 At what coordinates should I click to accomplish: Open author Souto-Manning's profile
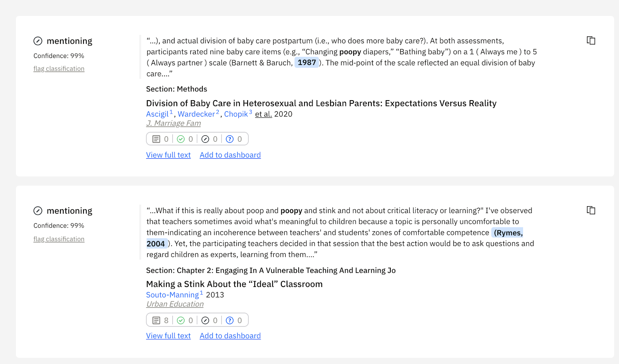[172, 295]
